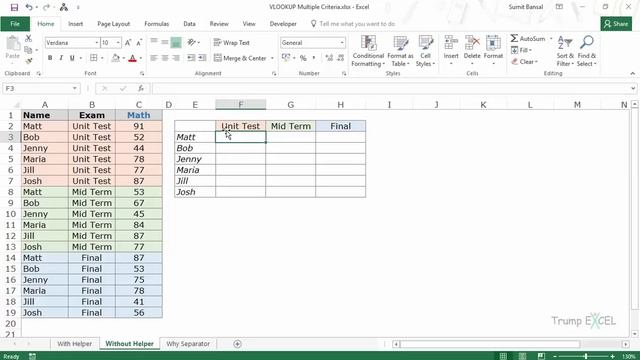Viewport: 640px width, 360px height.
Task: Click Merge & Center button
Action: click(240, 58)
